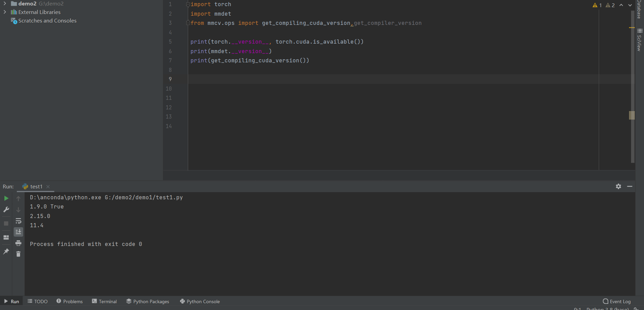The height and width of the screenshot is (310, 644).
Task: Open the Python Console tab
Action: (x=200, y=301)
